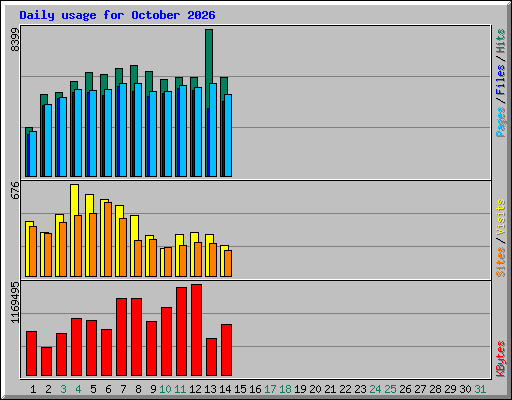Click day 28 on the x-axis
This screenshot has height=400, width=512.
(435, 389)
